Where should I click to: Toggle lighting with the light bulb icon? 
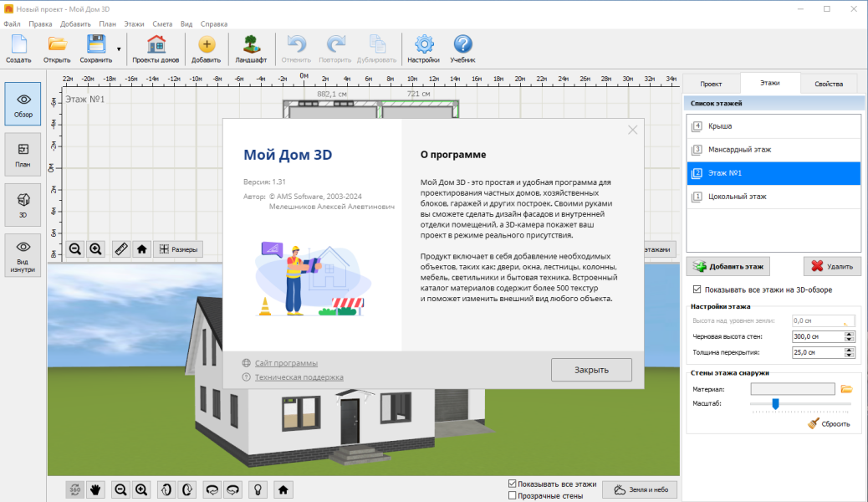258,489
